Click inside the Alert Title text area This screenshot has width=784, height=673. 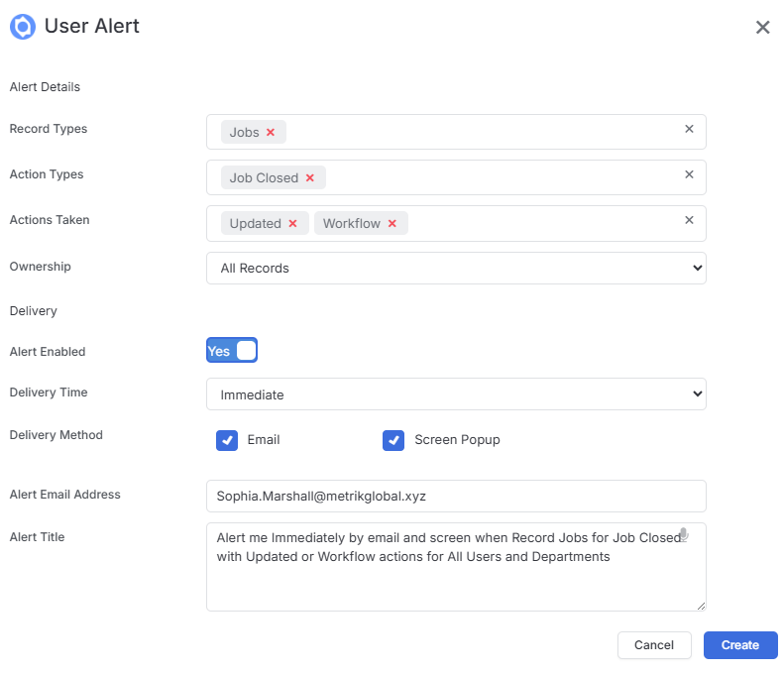pyautogui.click(x=456, y=567)
